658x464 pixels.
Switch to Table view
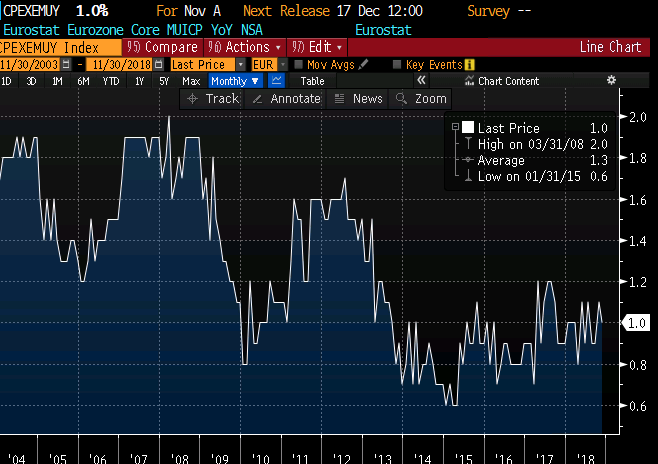click(313, 81)
